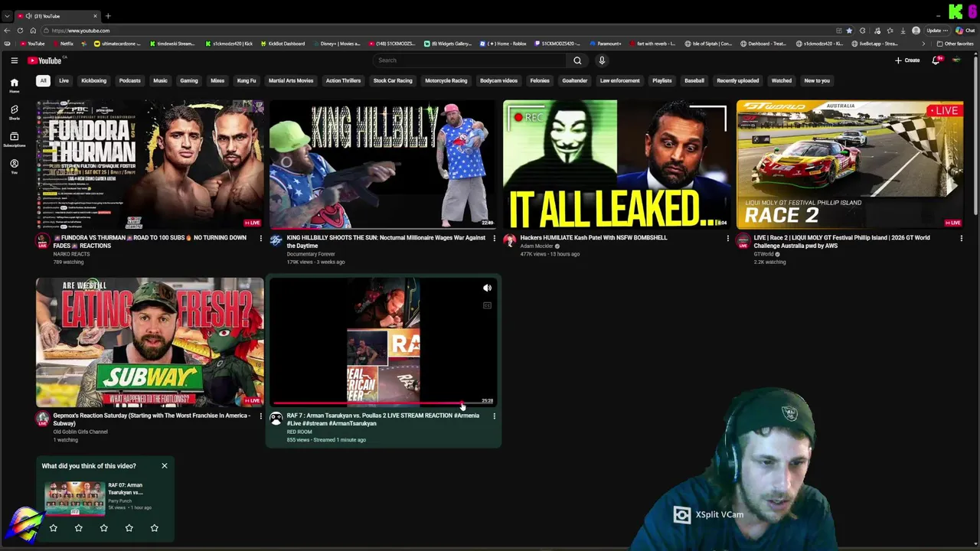Open the YouTube account avatar menu

(956, 60)
